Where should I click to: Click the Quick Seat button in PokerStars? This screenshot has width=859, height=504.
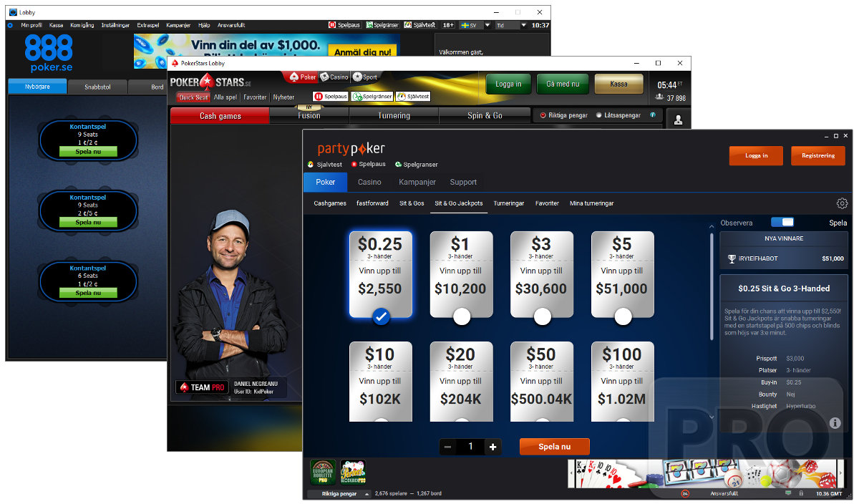tap(193, 97)
